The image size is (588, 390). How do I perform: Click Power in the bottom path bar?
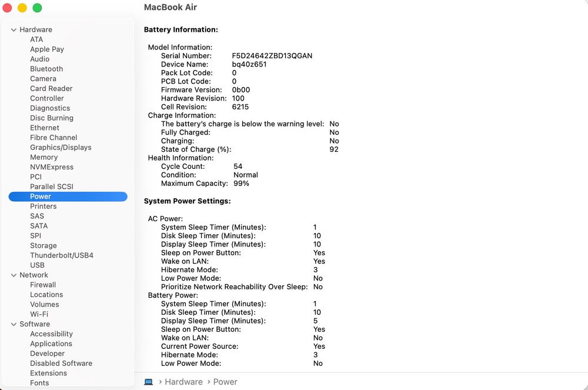pos(225,382)
